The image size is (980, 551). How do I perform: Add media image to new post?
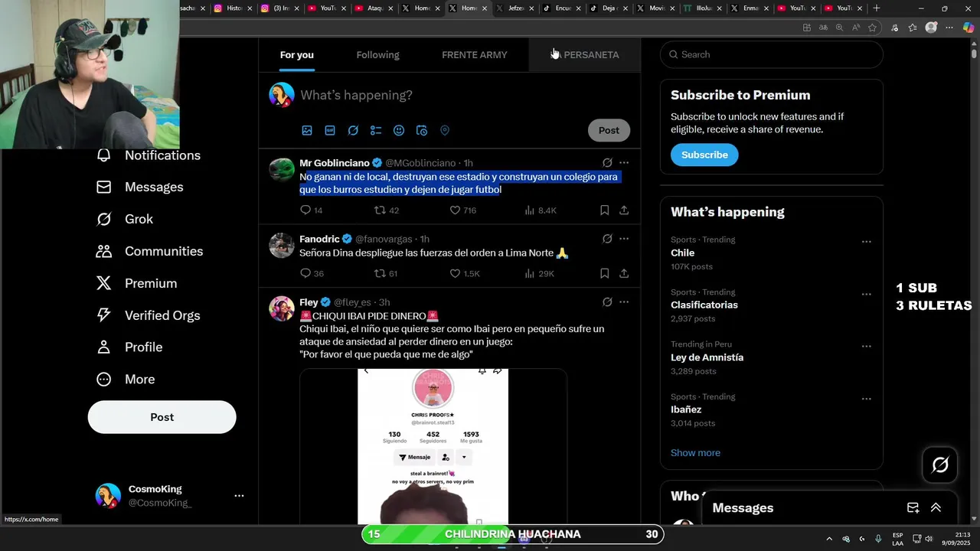(307, 131)
